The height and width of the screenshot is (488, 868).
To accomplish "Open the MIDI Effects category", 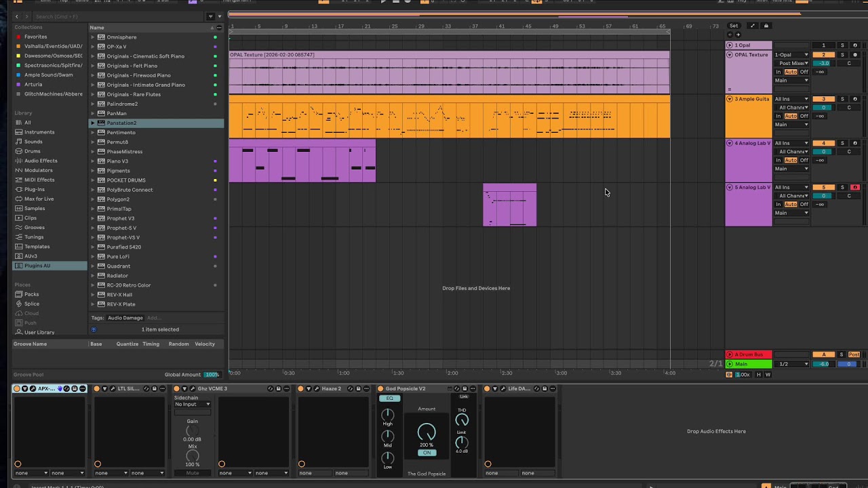I will coord(39,180).
